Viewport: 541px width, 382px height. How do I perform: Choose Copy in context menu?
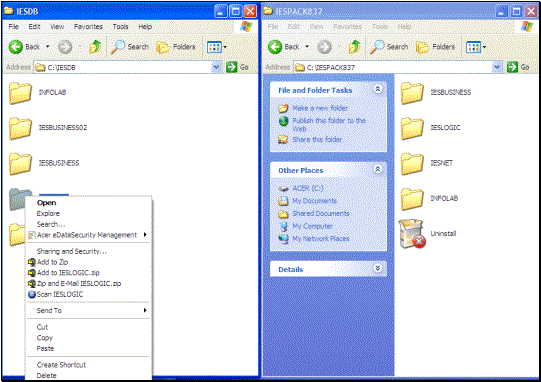[x=88, y=338]
